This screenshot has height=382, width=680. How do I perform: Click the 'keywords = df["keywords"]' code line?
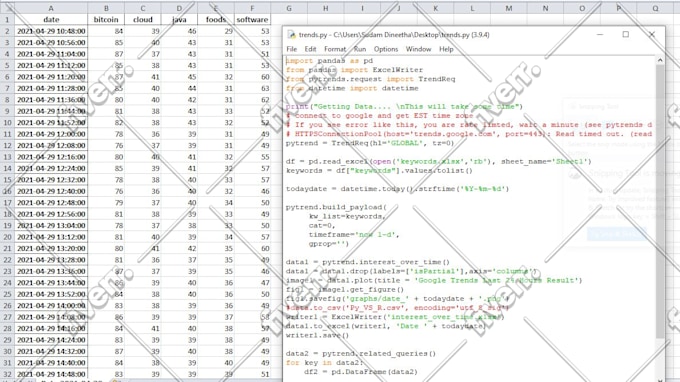point(379,170)
